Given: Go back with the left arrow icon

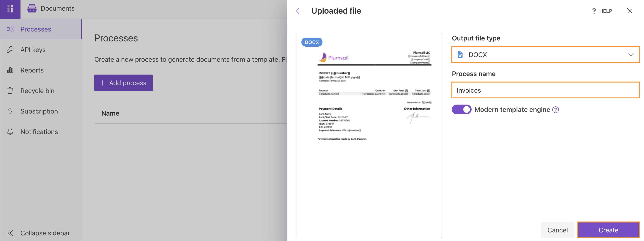Looking at the screenshot, I should click(300, 11).
